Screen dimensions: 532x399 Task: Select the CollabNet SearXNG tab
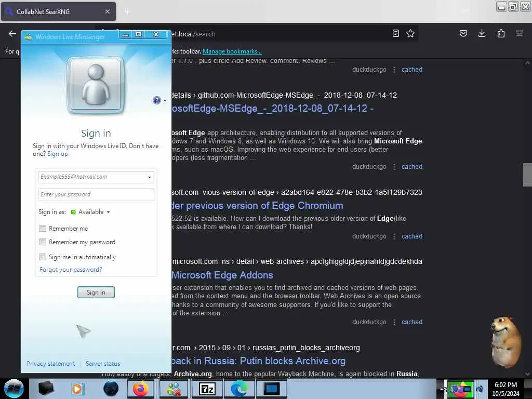click(x=58, y=11)
